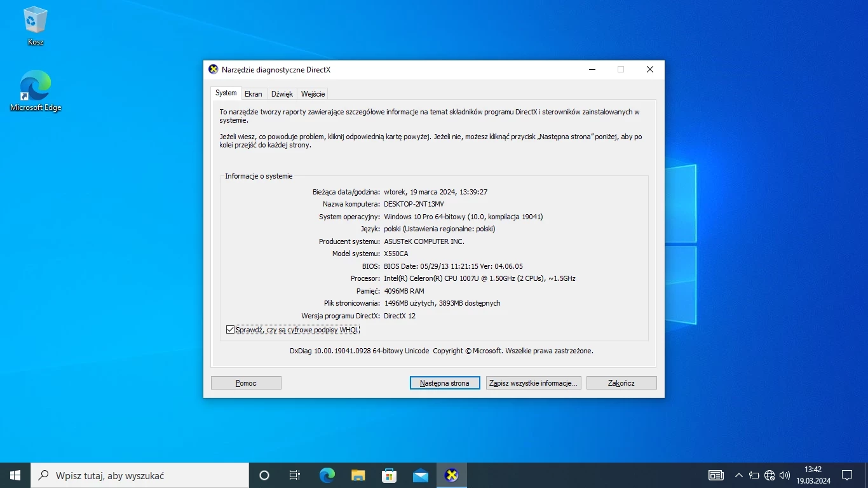Toggle the 'Sprawdź, czy są cyfrowe podpisy WHQL' checkbox
This screenshot has height=488, width=868.
point(230,329)
